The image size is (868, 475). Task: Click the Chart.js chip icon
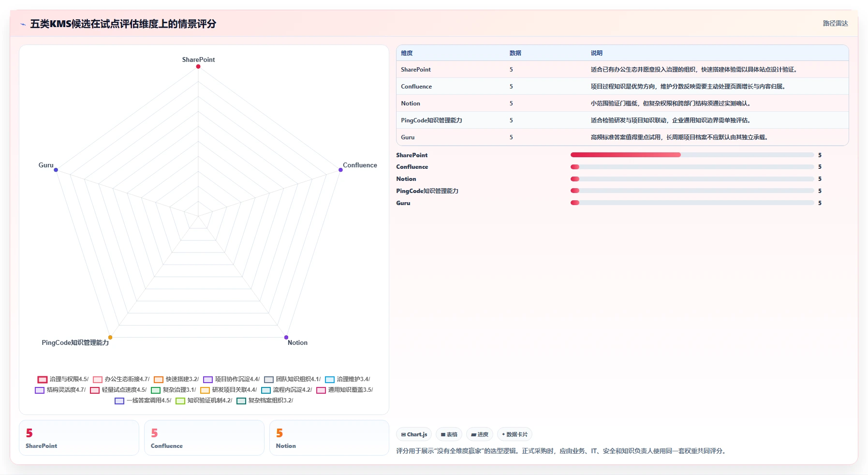[x=403, y=434]
